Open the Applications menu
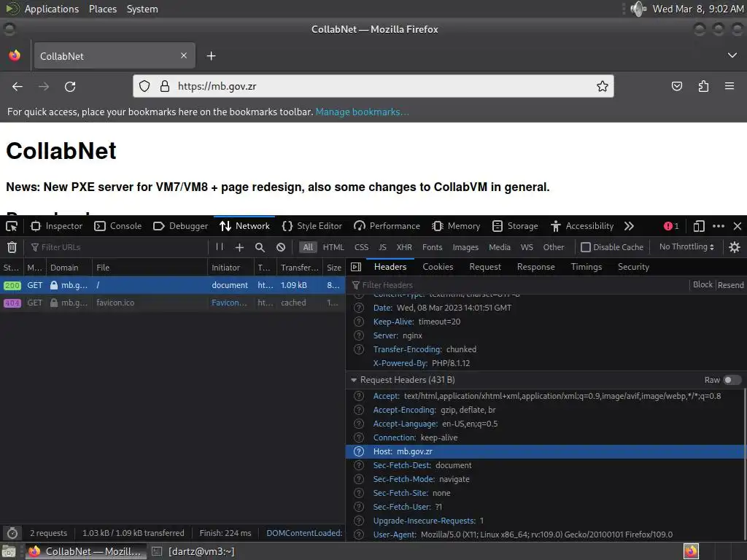Screen dimensions: 747x560 click(52, 9)
